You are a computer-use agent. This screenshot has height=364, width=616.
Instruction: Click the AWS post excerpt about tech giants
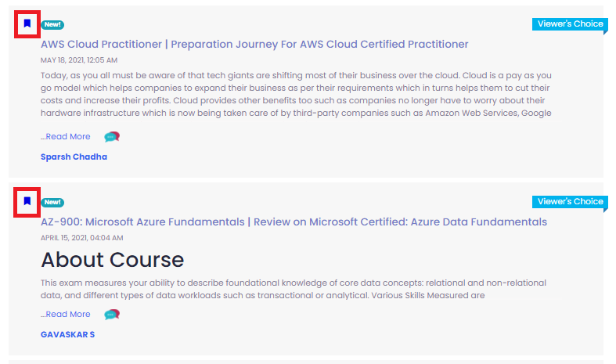coord(296,94)
